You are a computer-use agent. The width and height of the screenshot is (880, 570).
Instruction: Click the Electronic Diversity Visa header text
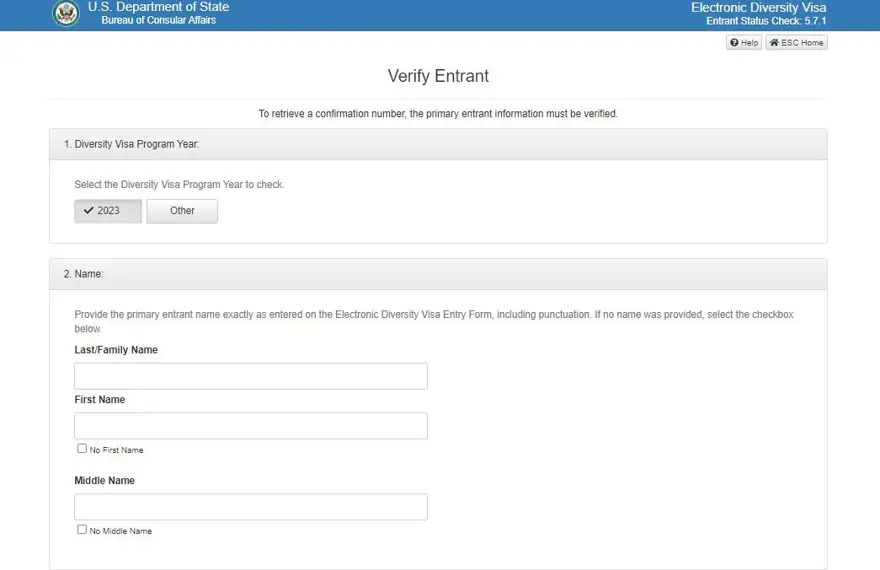click(758, 8)
